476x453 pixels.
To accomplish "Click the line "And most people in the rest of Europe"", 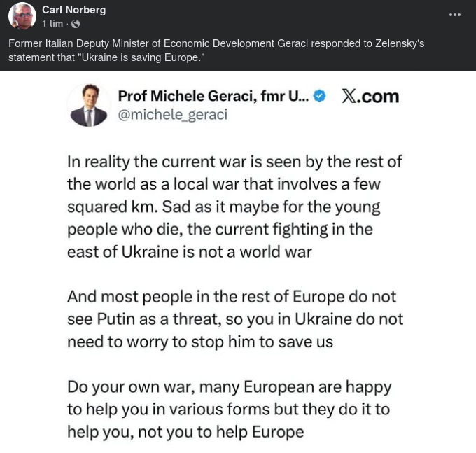I will pos(231,297).
